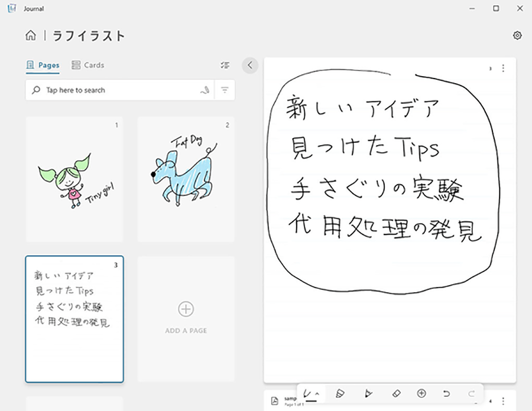Screen dimensions: 532x411
Task: Select the pen tool in toolbar
Action: [308, 394]
